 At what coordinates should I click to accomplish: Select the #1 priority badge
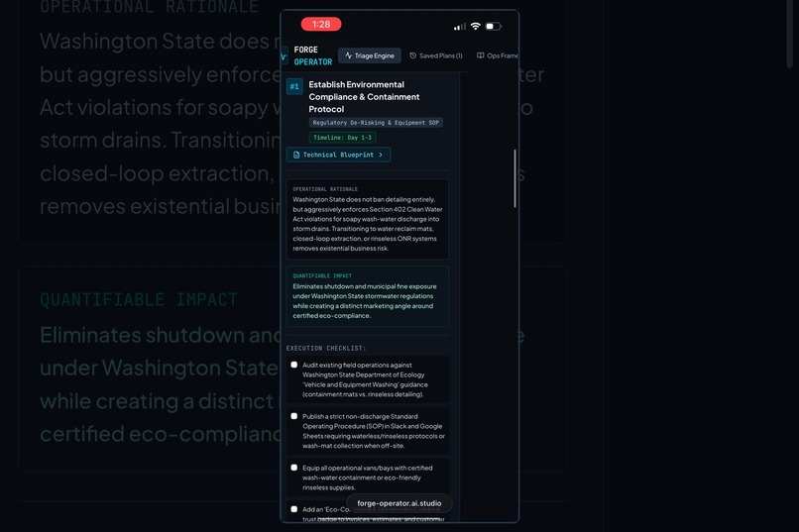click(294, 86)
